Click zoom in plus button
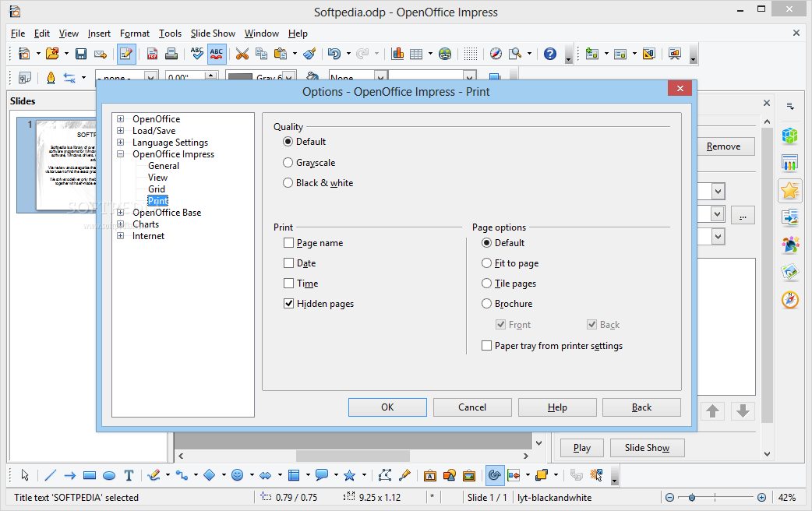Screen dimensions: 812x511 pos(761,498)
